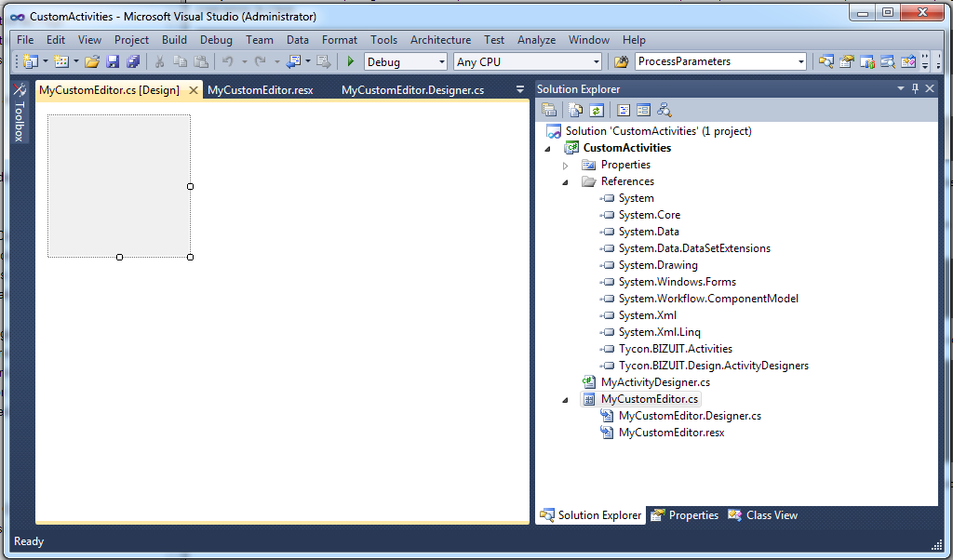953x560 pixels.
Task: Open the Properties Window toolbar icon
Action: click(x=847, y=61)
